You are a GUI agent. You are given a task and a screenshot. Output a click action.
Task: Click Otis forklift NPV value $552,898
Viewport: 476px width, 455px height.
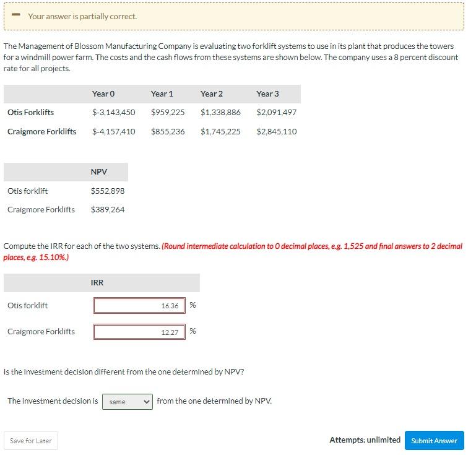click(108, 191)
